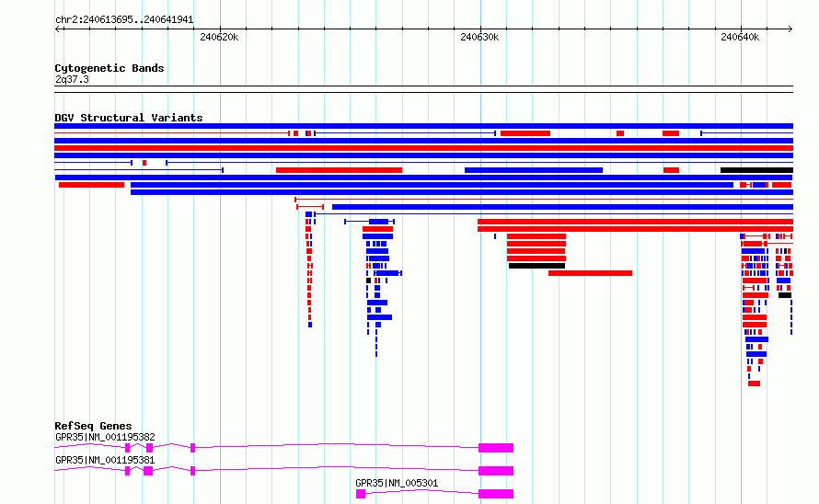Click the small first exon of NM_005301
The image size is (819, 504).
(361, 494)
